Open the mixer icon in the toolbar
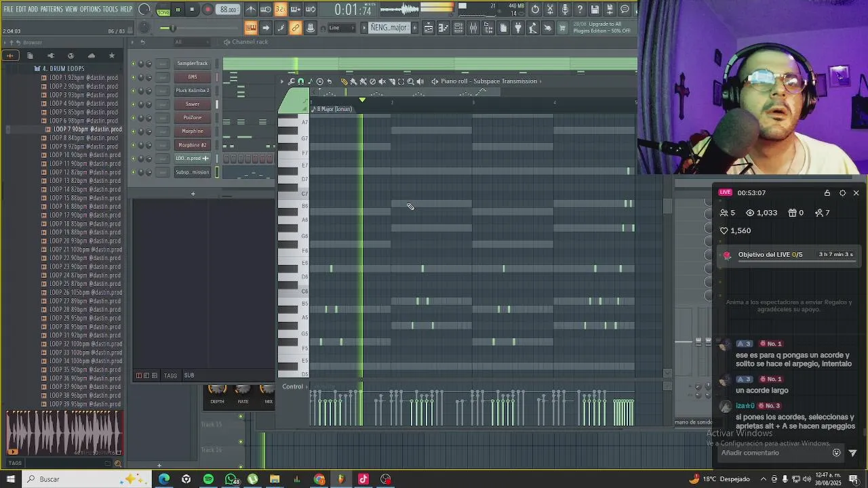The height and width of the screenshot is (488, 868). point(473,28)
